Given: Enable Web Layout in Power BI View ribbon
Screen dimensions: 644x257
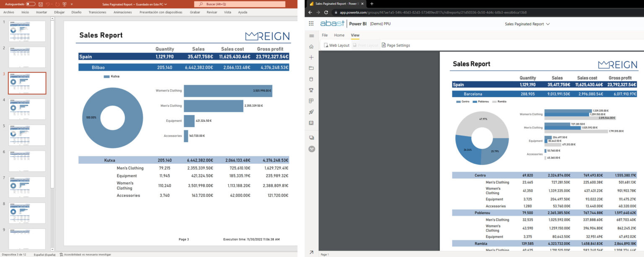Looking at the screenshot, I should pyautogui.click(x=337, y=45).
